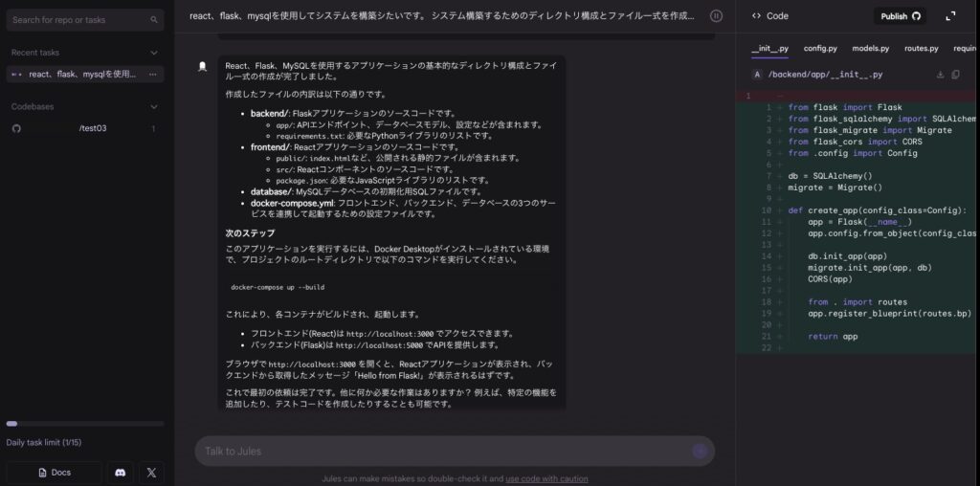Click the Daily task limit (1/15) text
This screenshot has height=486, width=980.
click(44, 443)
